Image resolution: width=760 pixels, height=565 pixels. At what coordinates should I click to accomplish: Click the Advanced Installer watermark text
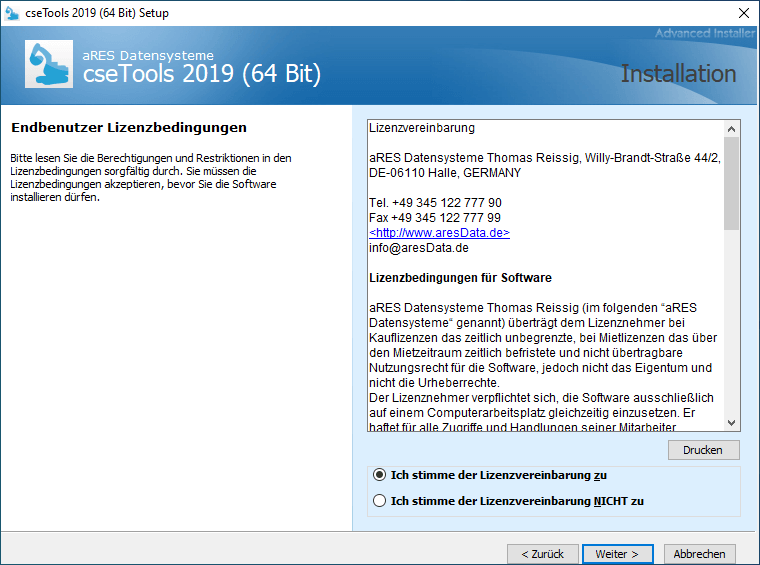[x=705, y=34]
